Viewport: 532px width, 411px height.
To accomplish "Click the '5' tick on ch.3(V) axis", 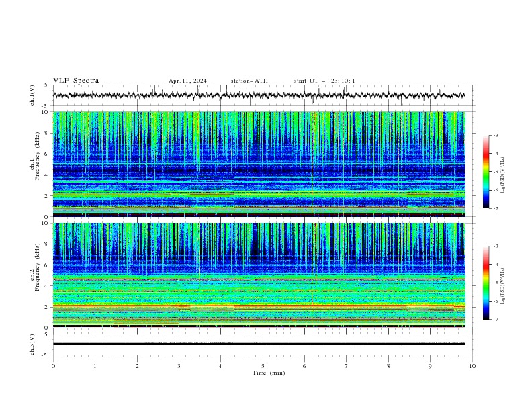I will click(46, 334).
